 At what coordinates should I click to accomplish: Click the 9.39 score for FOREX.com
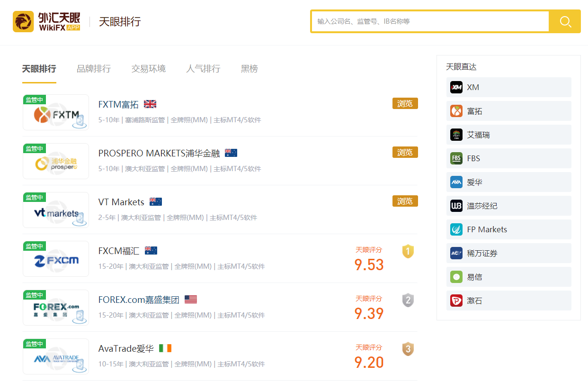[369, 313]
